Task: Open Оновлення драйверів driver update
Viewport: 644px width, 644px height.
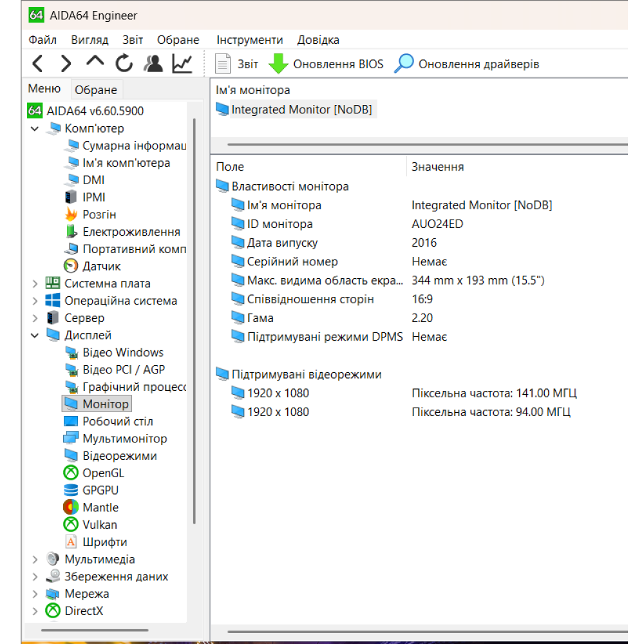Action: coord(467,64)
